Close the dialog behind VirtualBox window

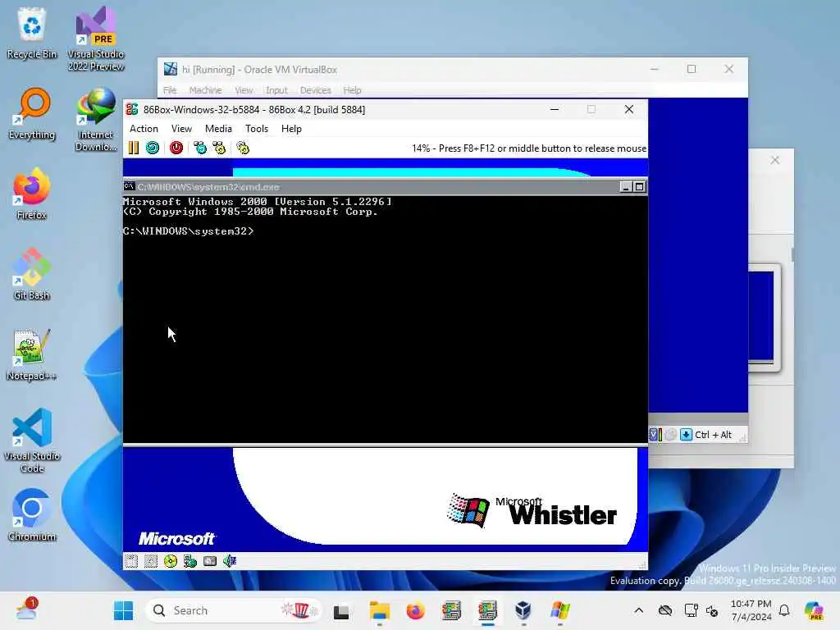[x=774, y=160]
